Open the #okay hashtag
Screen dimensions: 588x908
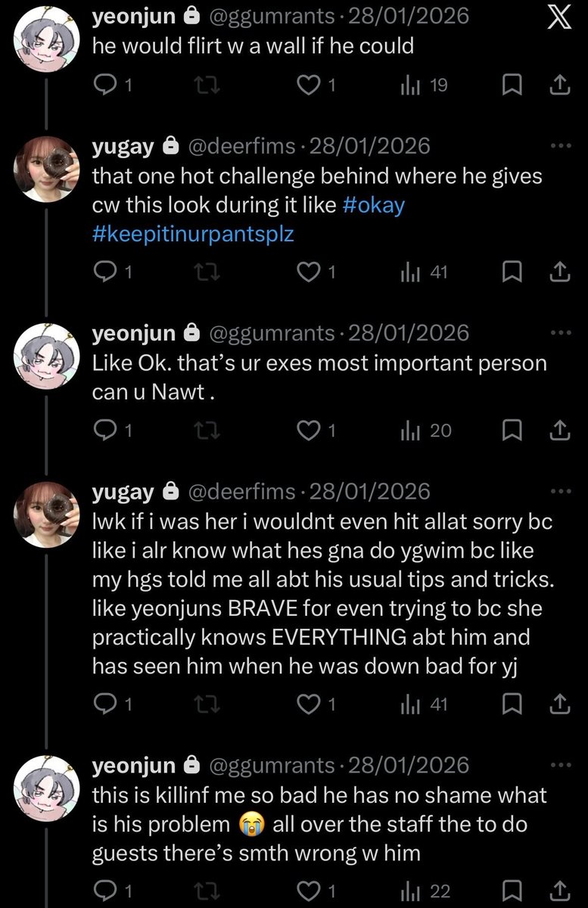pyautogui.click(x=374, y=206)
